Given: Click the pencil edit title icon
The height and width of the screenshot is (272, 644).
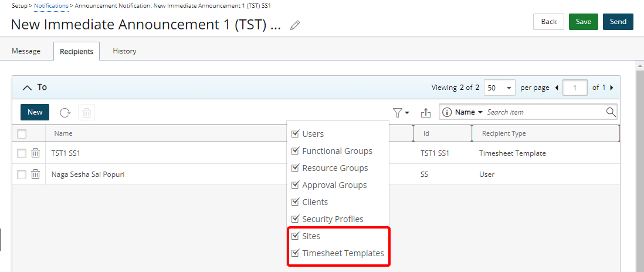Looking at the screenshot, I should pyautogui.click(x=295, y=25).
